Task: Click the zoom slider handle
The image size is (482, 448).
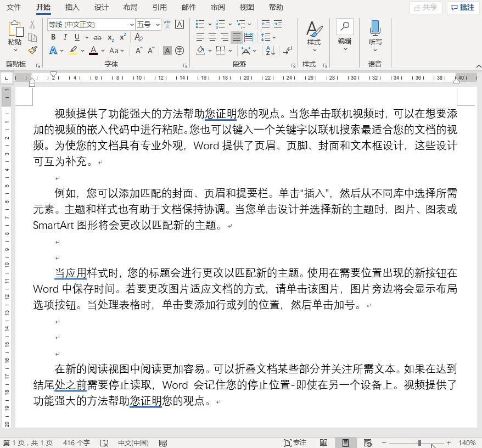Action: click(x=419, y=443)
